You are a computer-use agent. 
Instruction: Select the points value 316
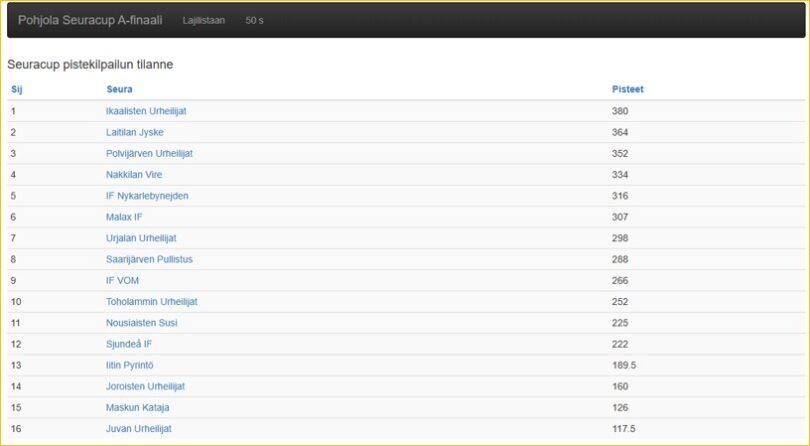click(620, 196)
